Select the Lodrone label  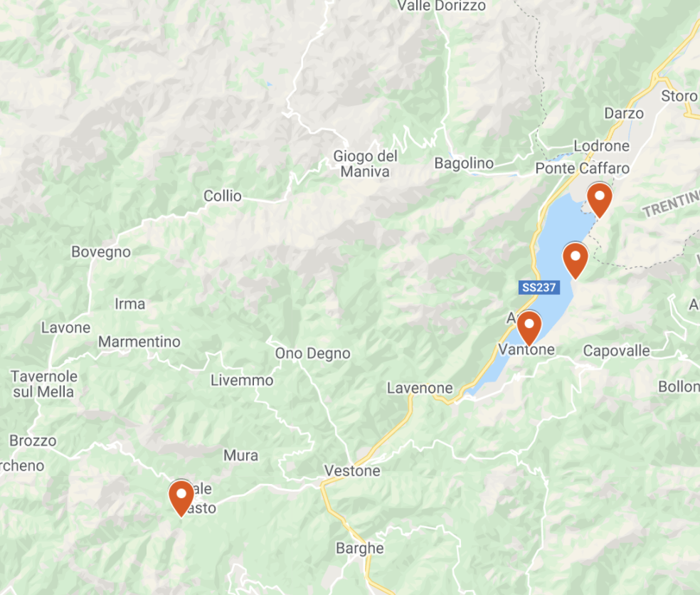tap(601, 146)
